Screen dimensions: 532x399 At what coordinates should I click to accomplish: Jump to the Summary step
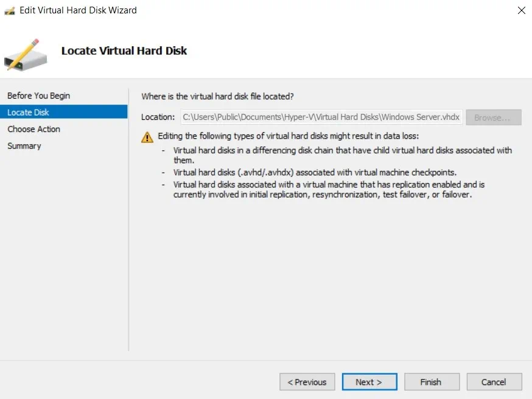(24, 146)
